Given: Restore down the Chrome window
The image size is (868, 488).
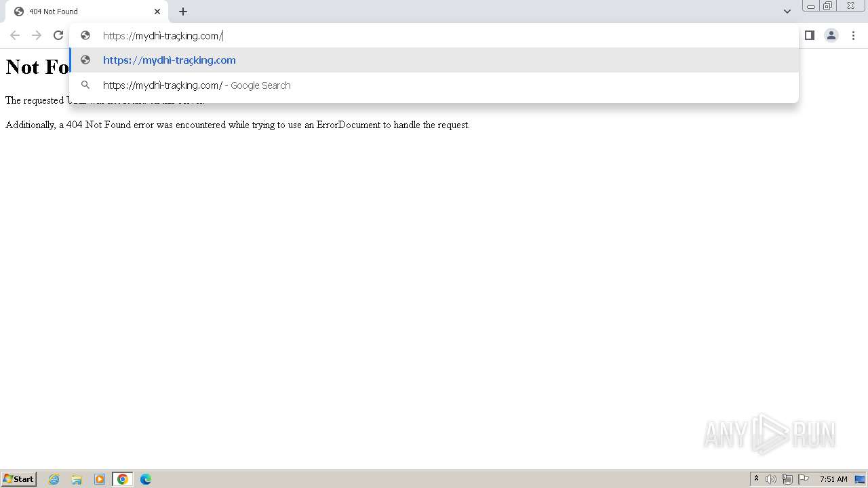Looking at the screenshot, I should (x=828, y=6).
